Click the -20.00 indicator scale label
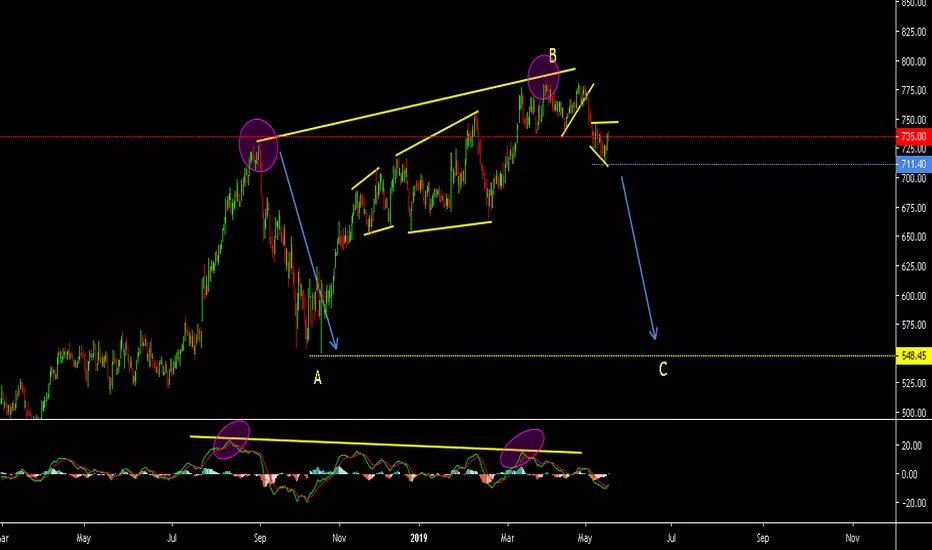This screenshot has height=550, width=932. click(912, 503)
